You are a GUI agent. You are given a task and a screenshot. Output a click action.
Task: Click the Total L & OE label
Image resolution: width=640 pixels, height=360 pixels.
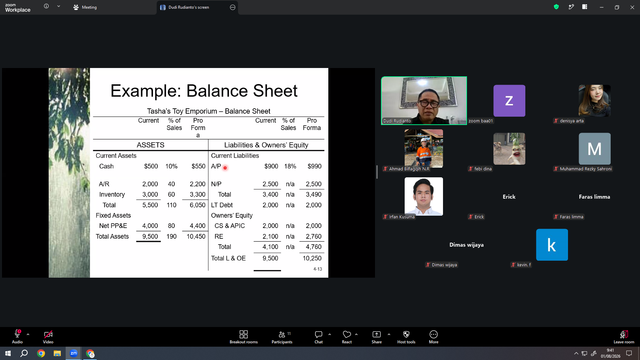[228, 258]
